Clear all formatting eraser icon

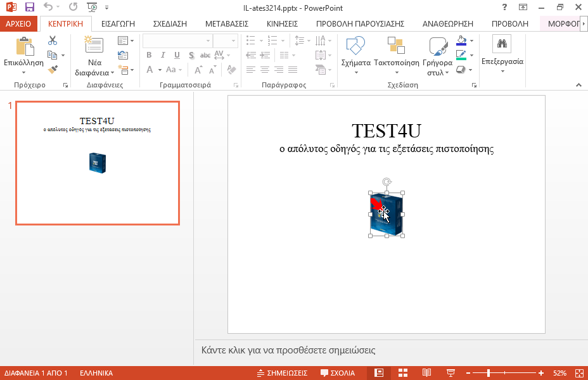pyautogui.click(x=231, y=70)
